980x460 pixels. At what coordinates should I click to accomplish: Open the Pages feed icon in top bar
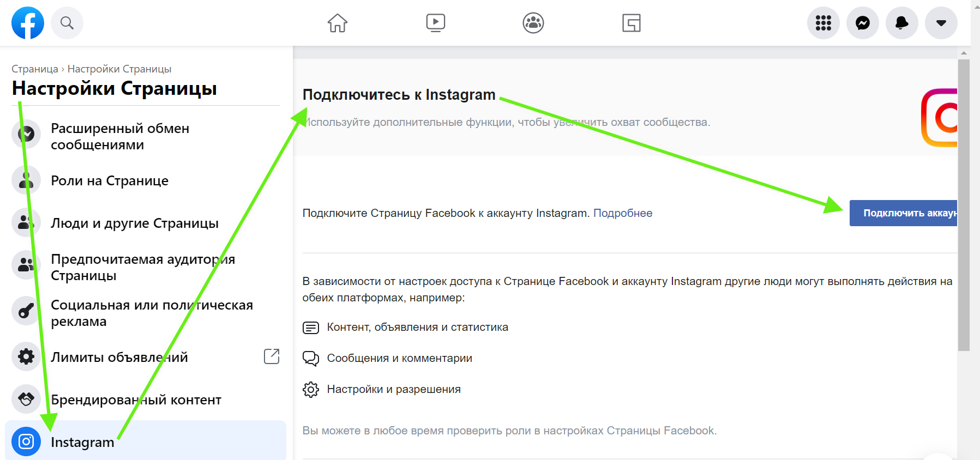pos(632,23)
